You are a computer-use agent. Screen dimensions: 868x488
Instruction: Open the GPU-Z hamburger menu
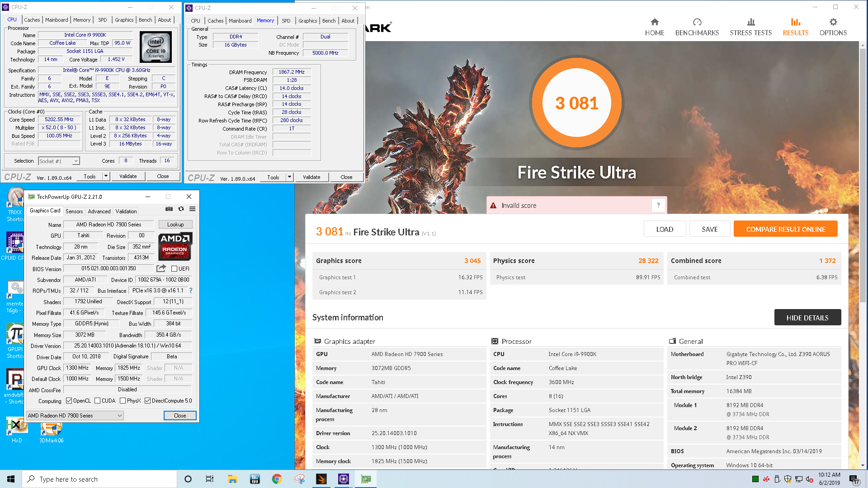[x=192, y=209]
